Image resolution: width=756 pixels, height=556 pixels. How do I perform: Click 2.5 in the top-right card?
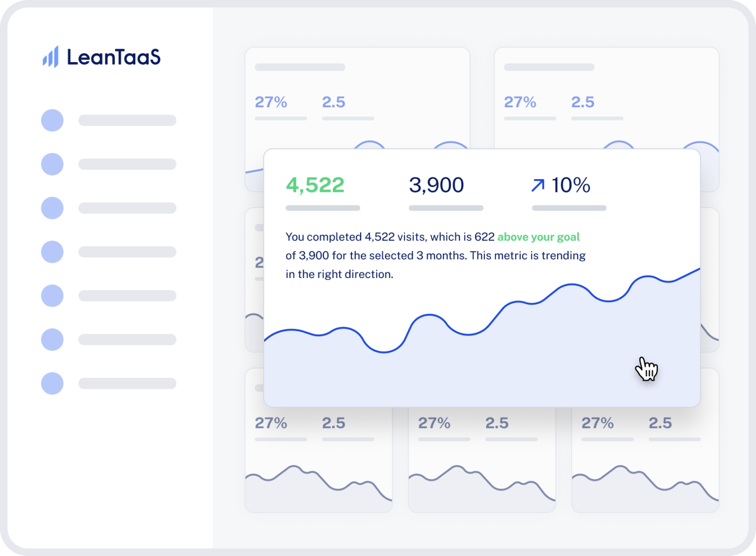(x=583, y=102)
